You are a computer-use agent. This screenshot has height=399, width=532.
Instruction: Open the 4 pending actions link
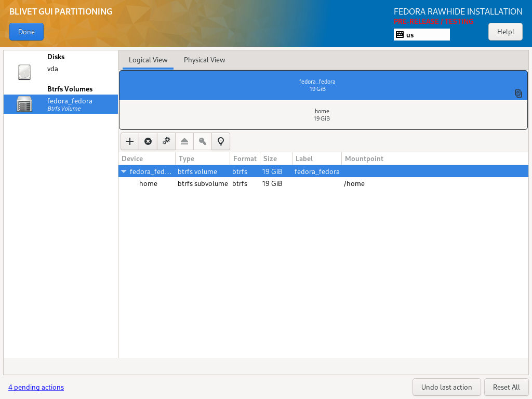pyautogui.click(x=36, y=387)
